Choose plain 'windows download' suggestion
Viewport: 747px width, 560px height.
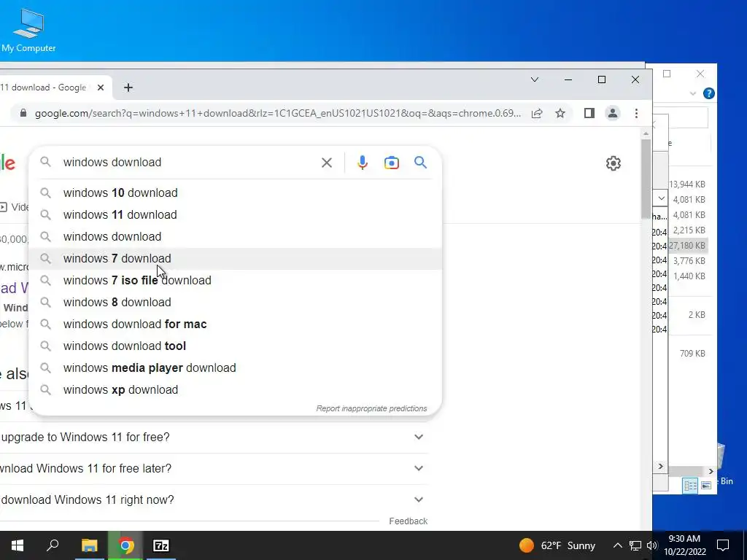coord(236,237)
